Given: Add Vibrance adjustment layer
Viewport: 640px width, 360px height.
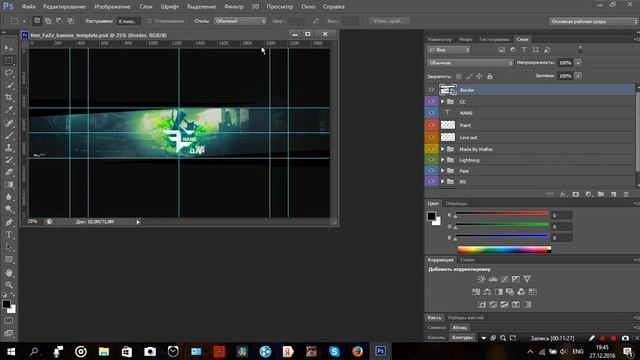Looking at the screenshot, I should point(527,279).
